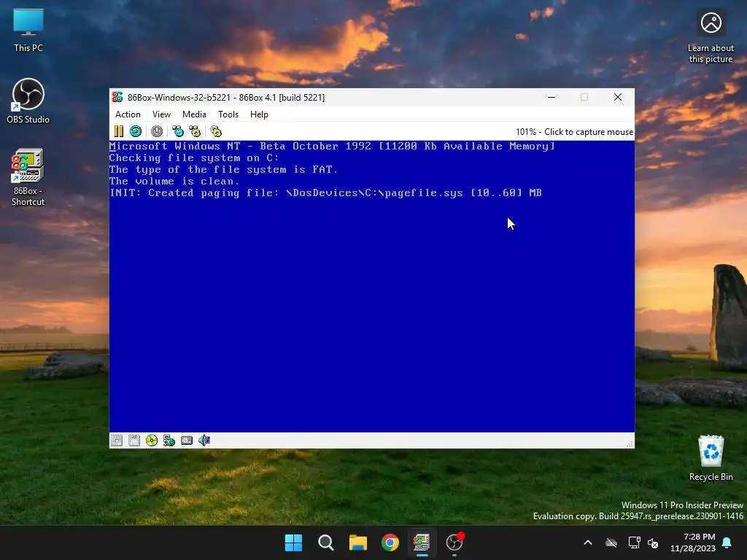
Task: Select This PC desktop icon
Action: click(28, 30)
